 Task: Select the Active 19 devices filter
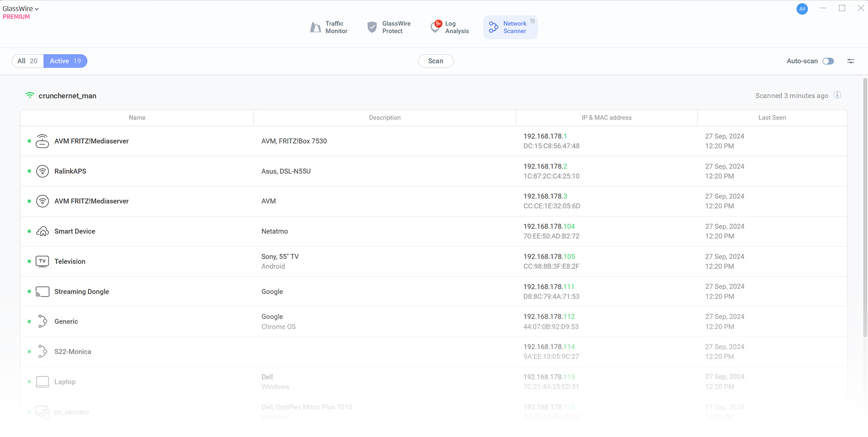click(66, 61)
